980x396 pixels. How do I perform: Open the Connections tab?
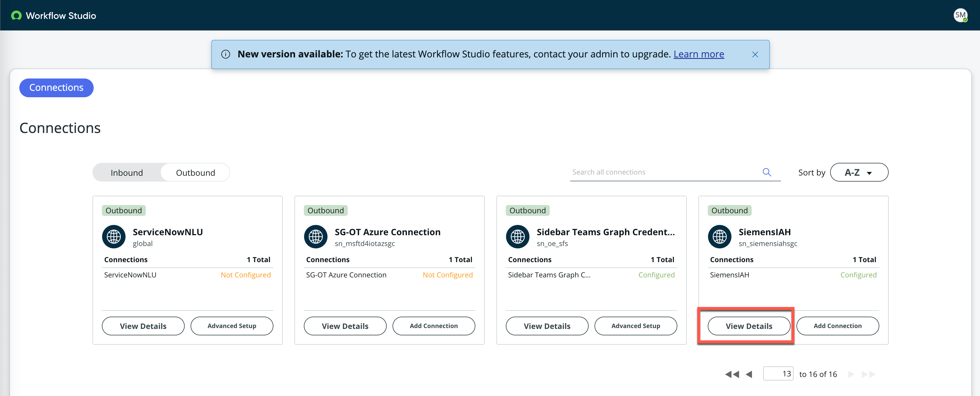56,88
